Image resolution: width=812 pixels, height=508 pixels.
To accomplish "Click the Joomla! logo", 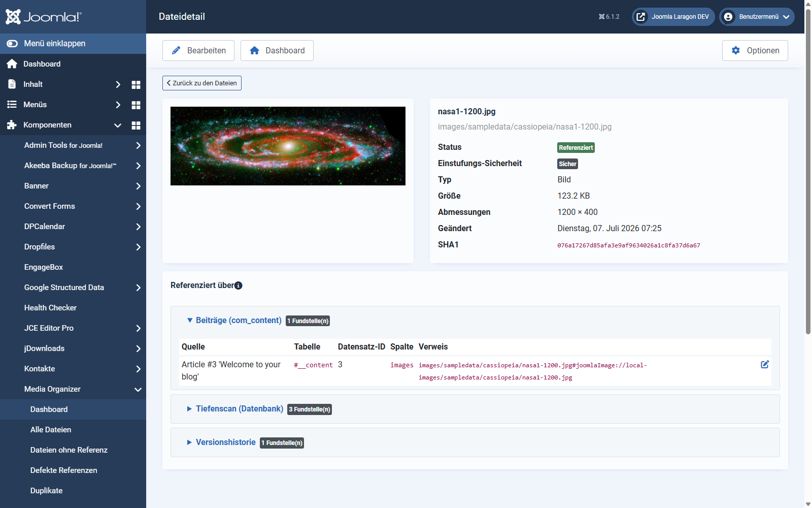I will coord(43,17).
